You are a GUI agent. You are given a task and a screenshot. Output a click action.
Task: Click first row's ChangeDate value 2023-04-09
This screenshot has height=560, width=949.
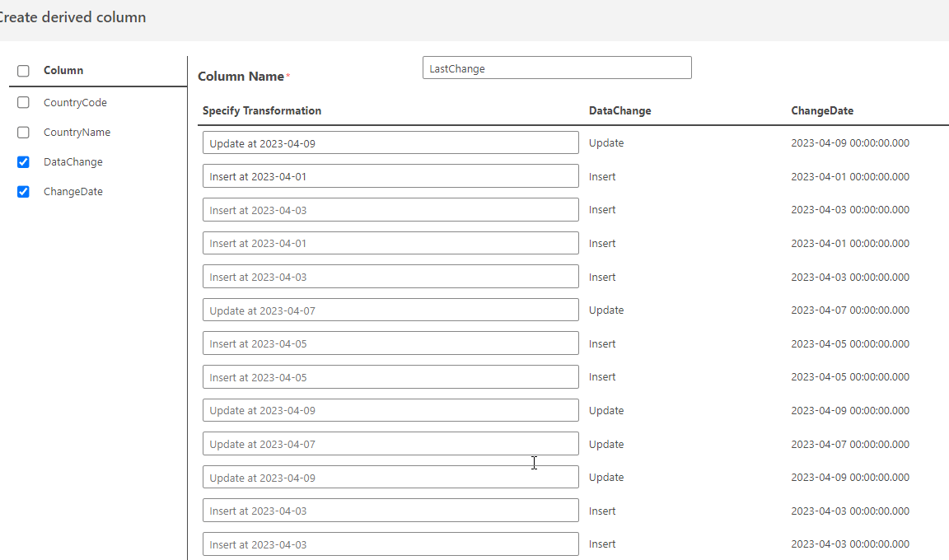(850, 143)
